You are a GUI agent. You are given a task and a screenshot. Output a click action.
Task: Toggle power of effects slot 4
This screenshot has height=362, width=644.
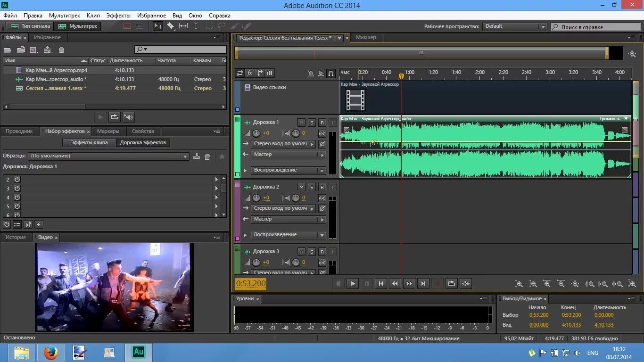17,197
